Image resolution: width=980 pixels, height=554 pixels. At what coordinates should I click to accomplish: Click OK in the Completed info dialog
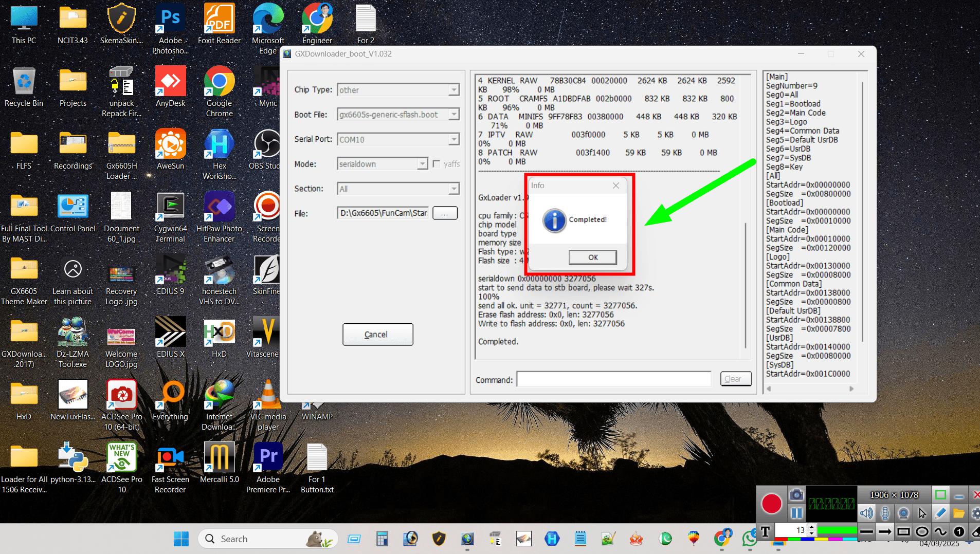point(592,257)
